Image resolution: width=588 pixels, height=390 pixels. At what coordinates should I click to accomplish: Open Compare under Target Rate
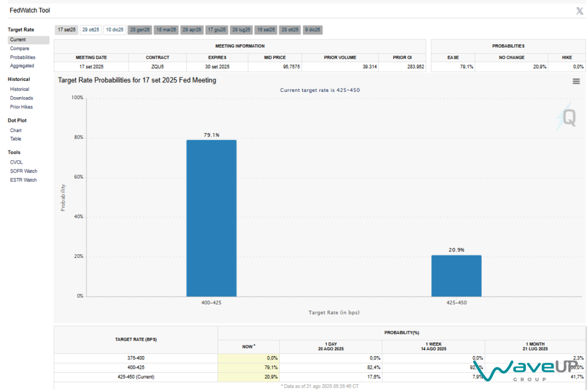point(20,49)
